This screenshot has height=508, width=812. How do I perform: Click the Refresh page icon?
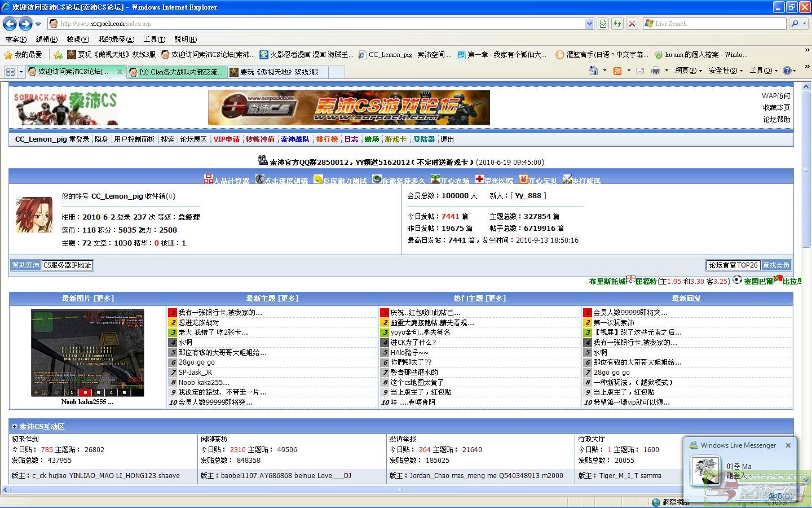(x=617, y=24)
